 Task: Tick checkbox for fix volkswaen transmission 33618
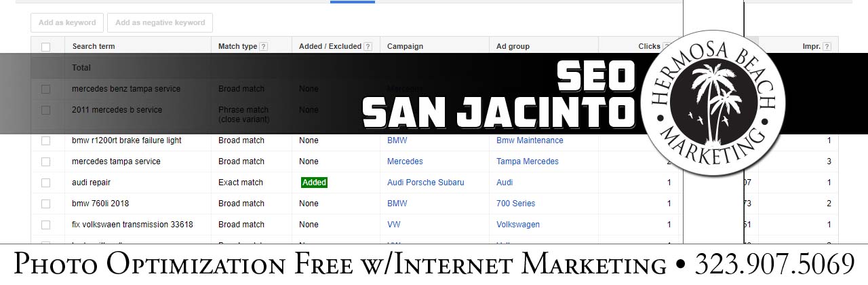coord(45,225)
